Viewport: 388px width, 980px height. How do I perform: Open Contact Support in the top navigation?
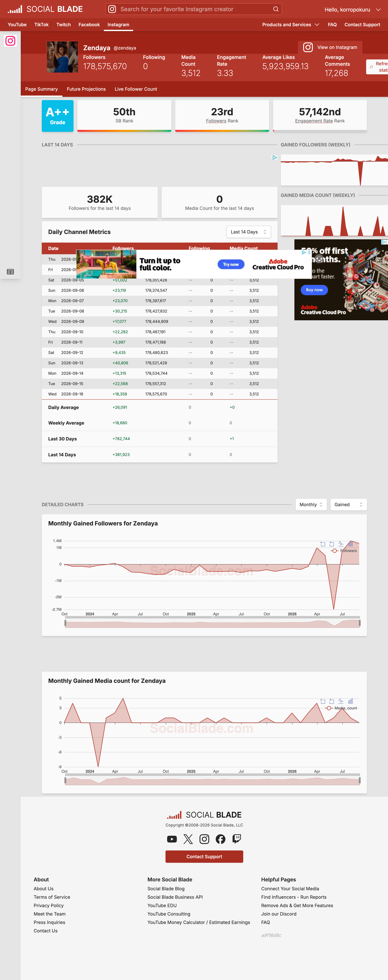click(362, 25)
